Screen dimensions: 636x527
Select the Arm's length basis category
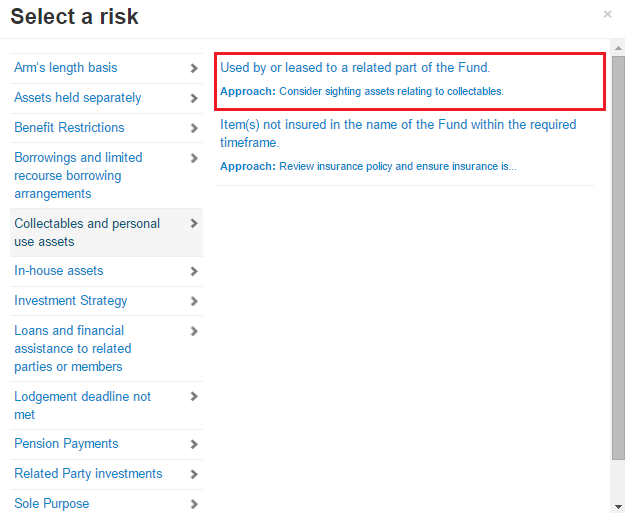coord(66,68)
